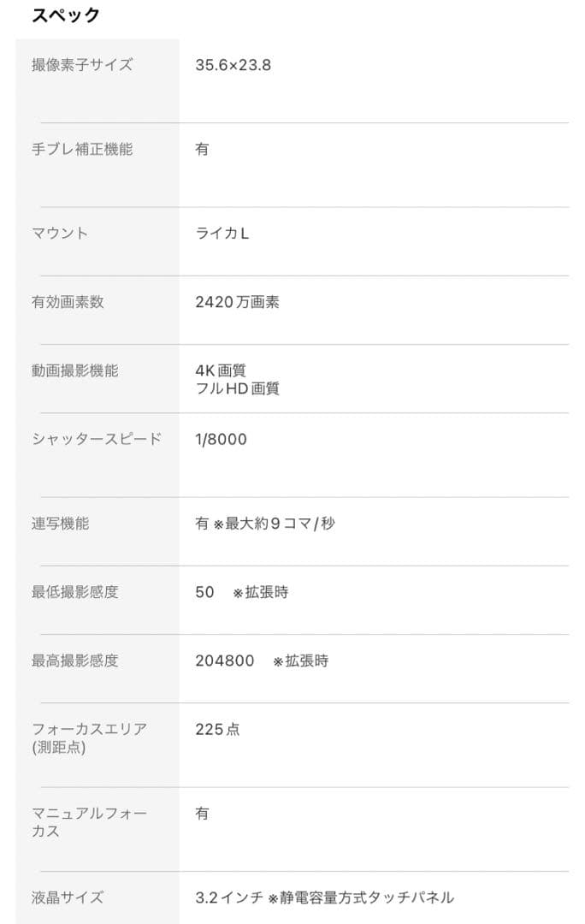Screen dimensions: 585x924
Task: Select the 手ブレ補正機能 row label
Action: pyautogui.click(x=82, y=149)
